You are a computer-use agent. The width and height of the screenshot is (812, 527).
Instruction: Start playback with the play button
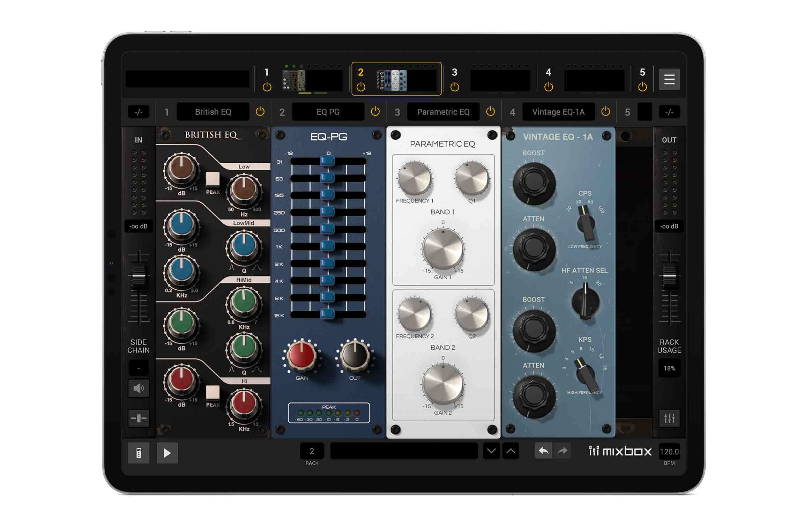[x=167, y=453]
